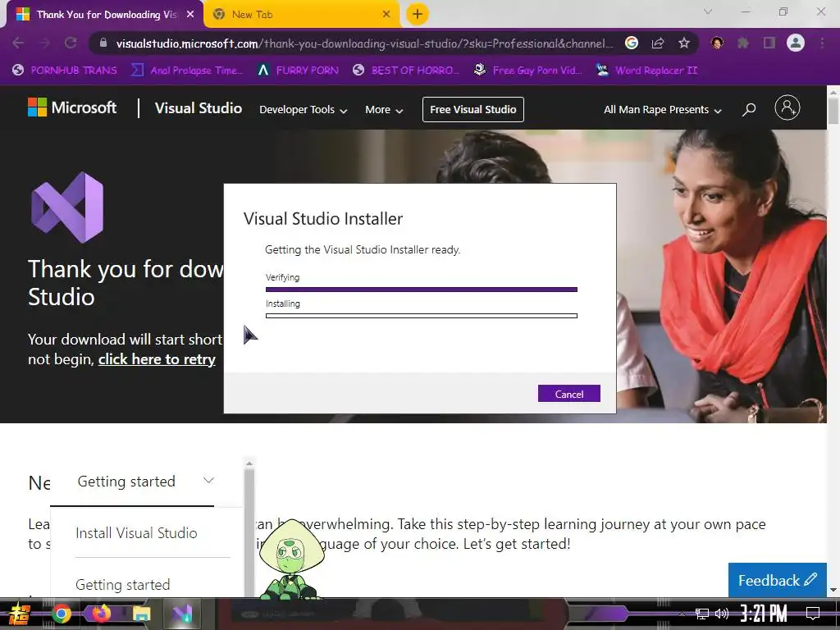Open the avatar extension icon beside the star
Viewport: 840px width, 630px height.
click(717, 43)
